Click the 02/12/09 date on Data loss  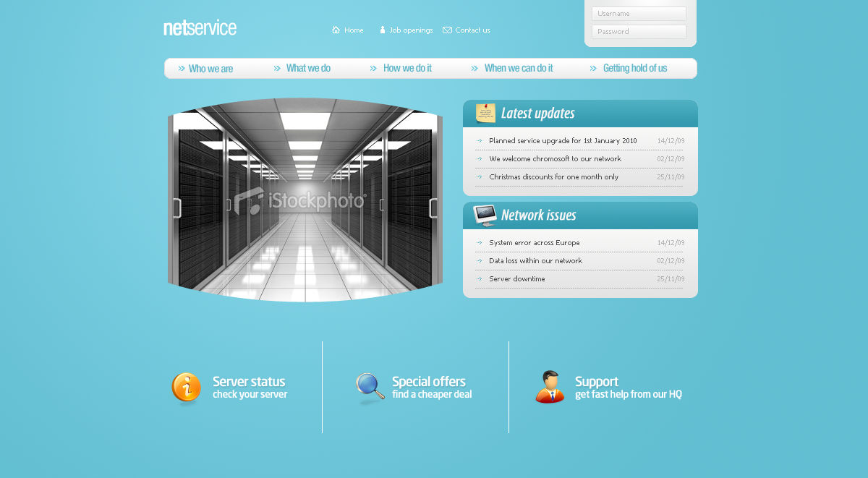pos(671,261)
